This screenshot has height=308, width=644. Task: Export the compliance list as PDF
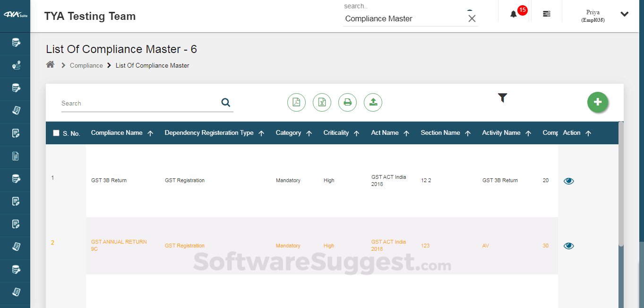296,102
